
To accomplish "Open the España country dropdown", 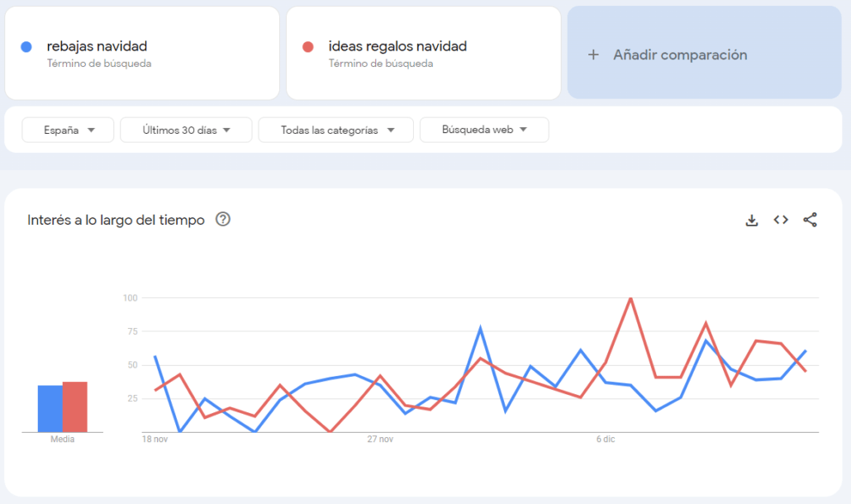I will click(68, 130).
